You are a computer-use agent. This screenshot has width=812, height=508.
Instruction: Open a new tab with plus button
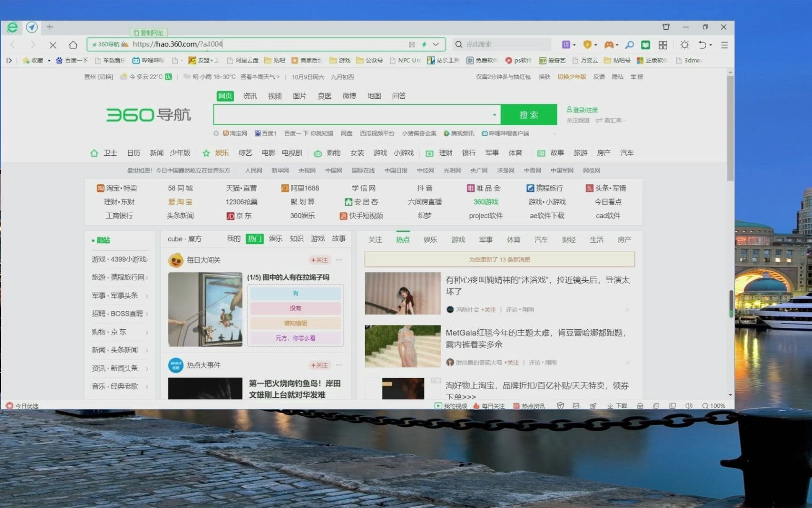coord(50,27)
